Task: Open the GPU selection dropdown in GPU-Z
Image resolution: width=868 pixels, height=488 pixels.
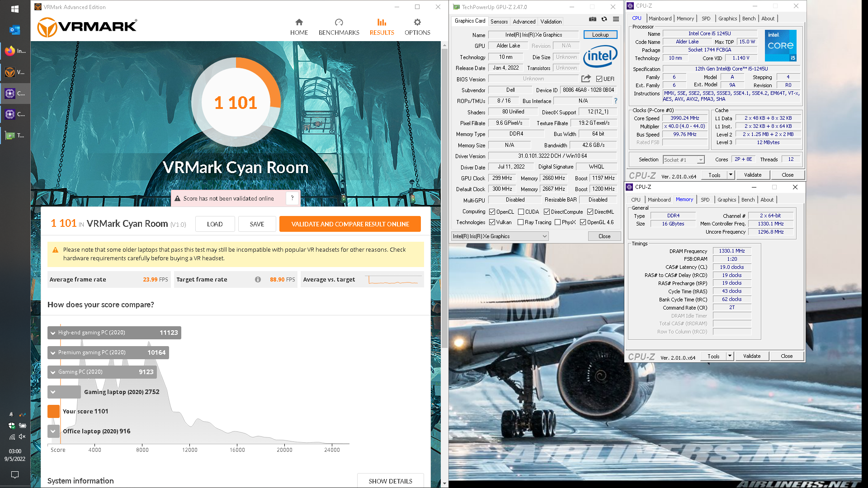Action: [x=500, y=236]
